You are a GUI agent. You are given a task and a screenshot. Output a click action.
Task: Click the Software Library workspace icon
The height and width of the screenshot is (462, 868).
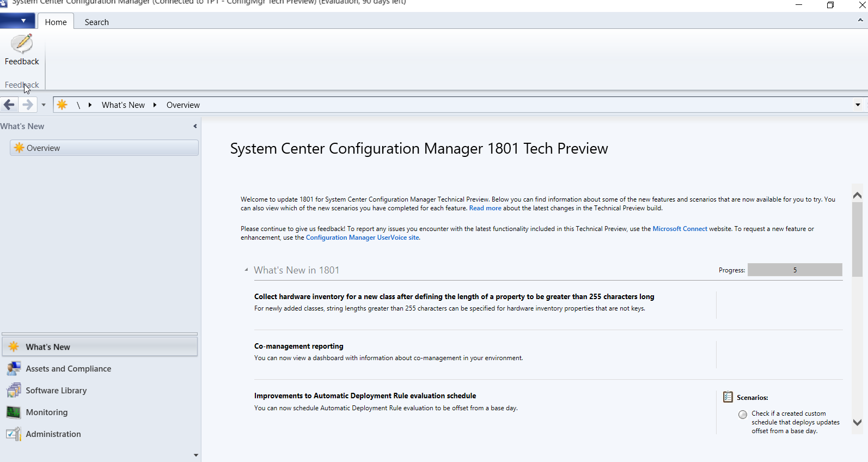pos(14,390)
